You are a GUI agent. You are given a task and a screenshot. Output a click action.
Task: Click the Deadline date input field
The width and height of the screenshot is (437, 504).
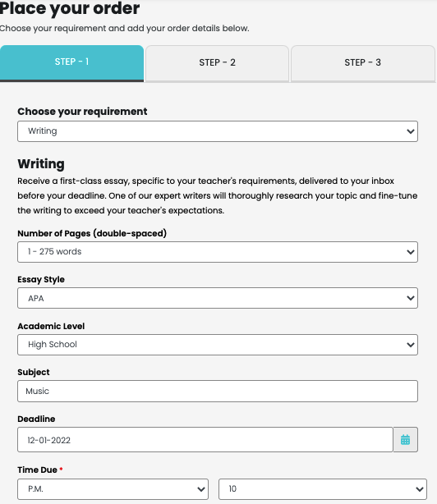pos(205,439)
